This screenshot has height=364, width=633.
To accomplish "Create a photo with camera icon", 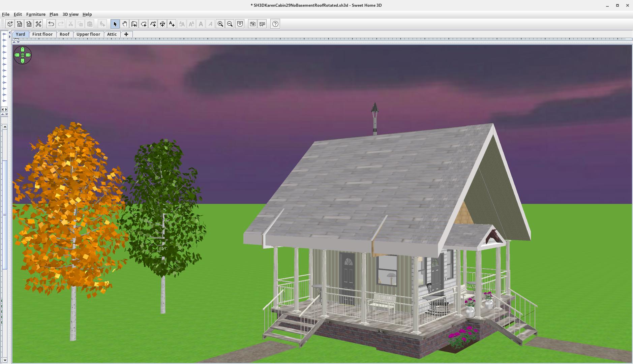I will pos(252,24).
